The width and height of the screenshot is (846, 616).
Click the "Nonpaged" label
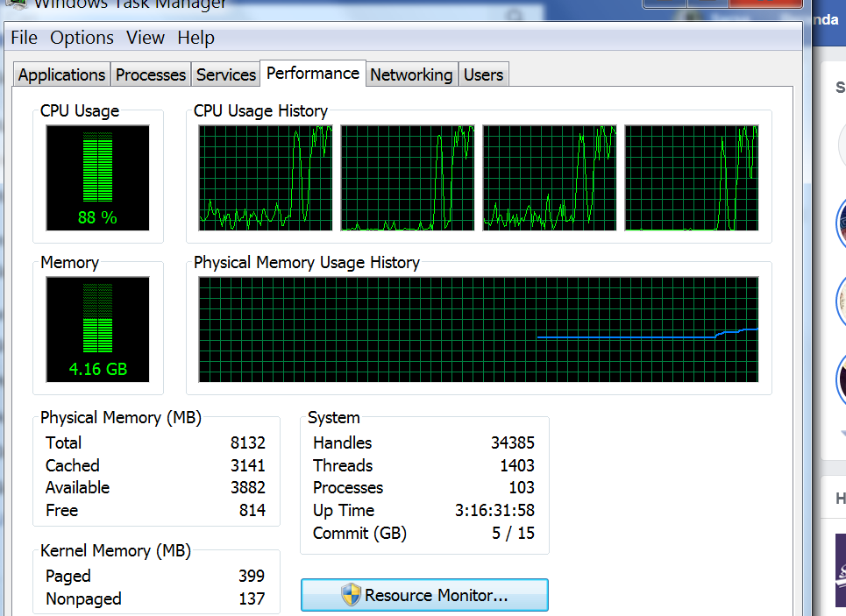(x=83, y=599)
